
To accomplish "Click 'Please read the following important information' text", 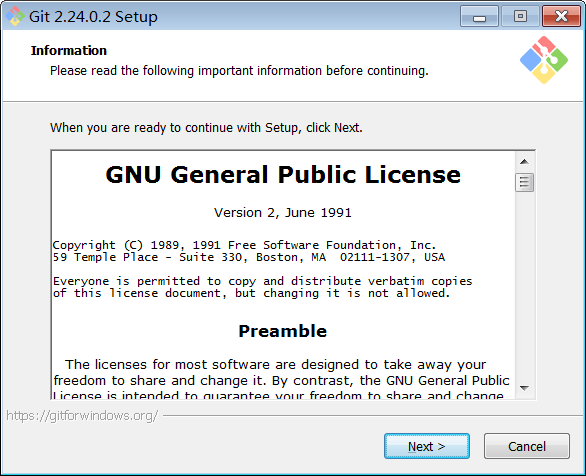I will [239, 71].
